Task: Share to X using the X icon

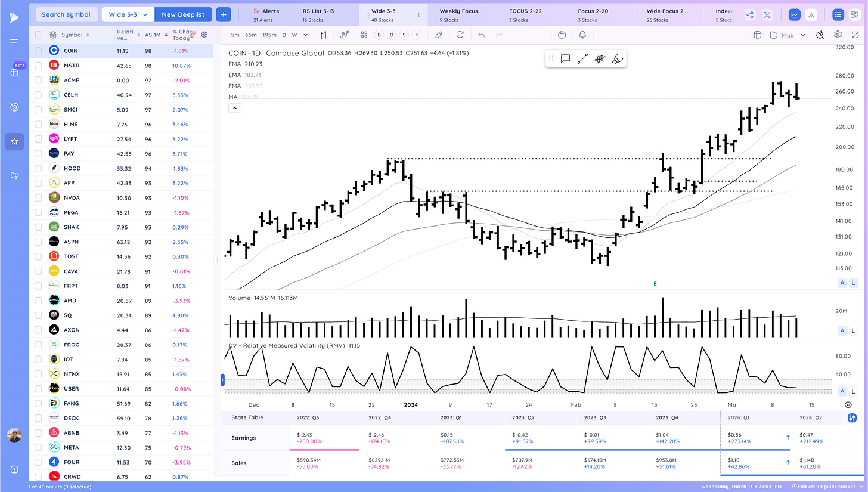Action: tap(767, 14)
